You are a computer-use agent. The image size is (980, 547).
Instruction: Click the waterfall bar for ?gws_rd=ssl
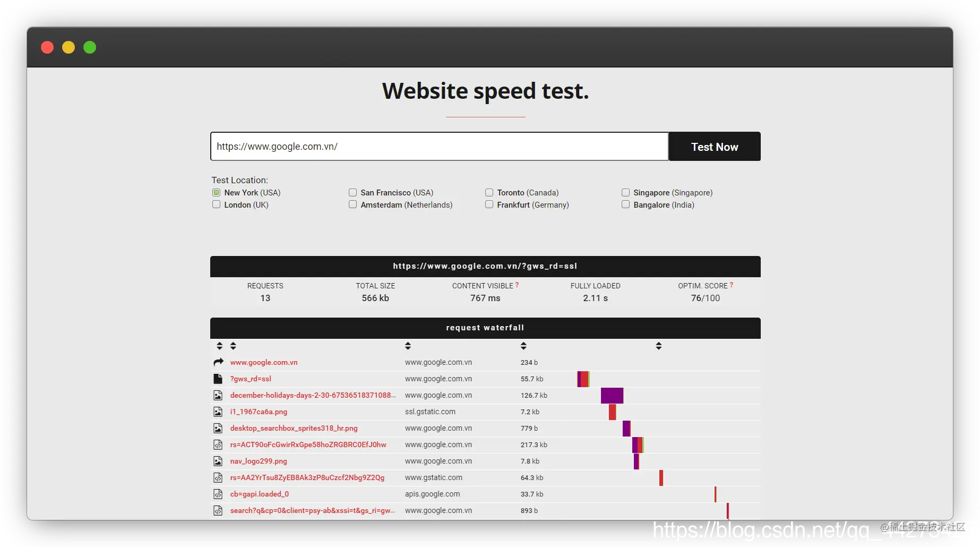coord(583,379)
